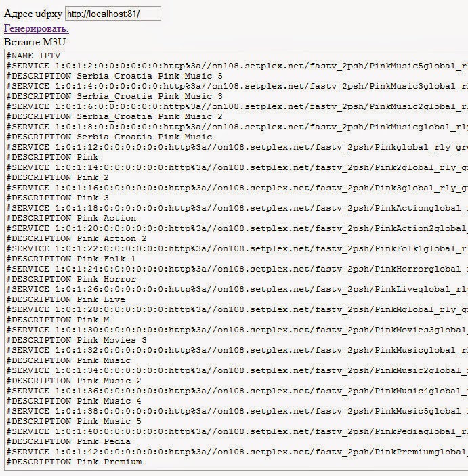Click the #SERVICE 1:0:1:18 line
The height and width of the screenshot is (476, 468).
point(237,209)
